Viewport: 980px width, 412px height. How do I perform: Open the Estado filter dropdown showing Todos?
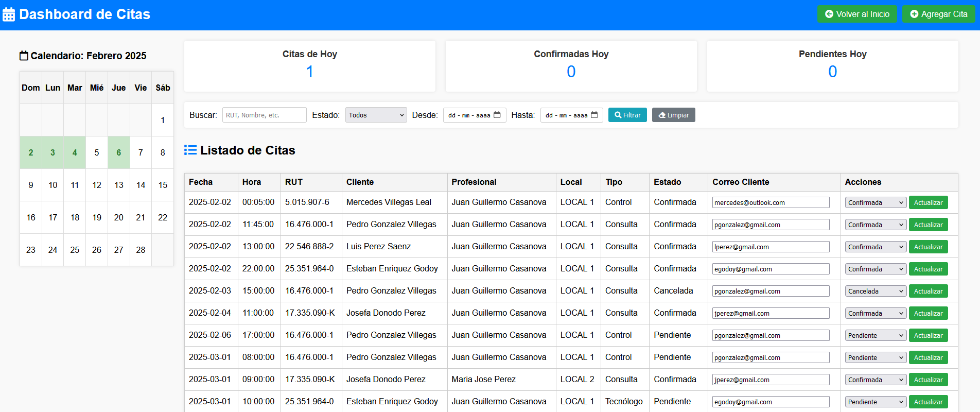376,115
